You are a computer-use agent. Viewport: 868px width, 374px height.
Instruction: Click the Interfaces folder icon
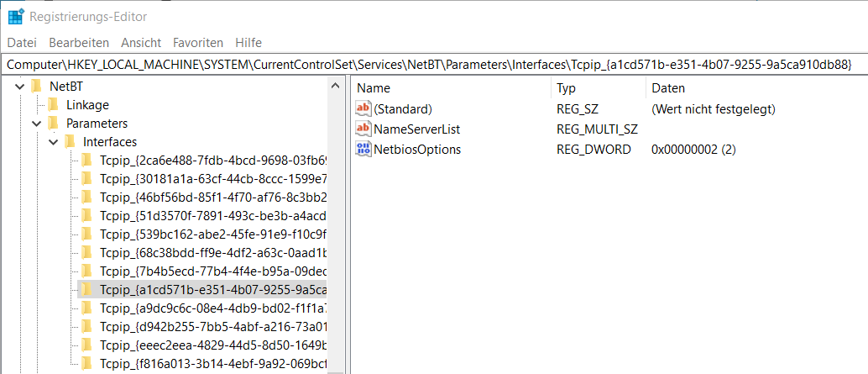point(70,142)
